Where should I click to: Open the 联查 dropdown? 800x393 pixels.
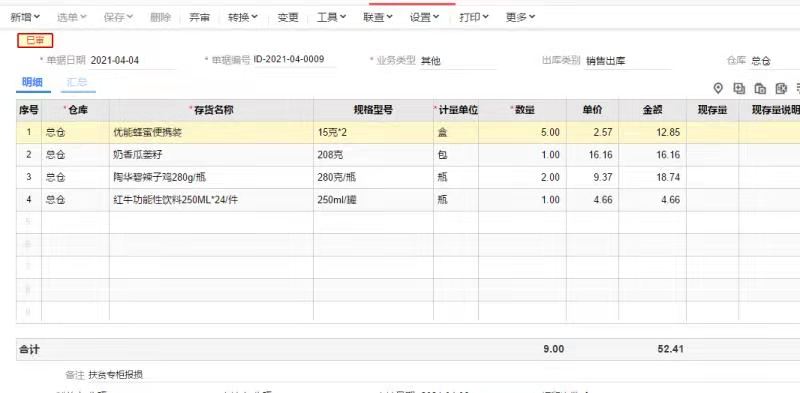[378, 17]
